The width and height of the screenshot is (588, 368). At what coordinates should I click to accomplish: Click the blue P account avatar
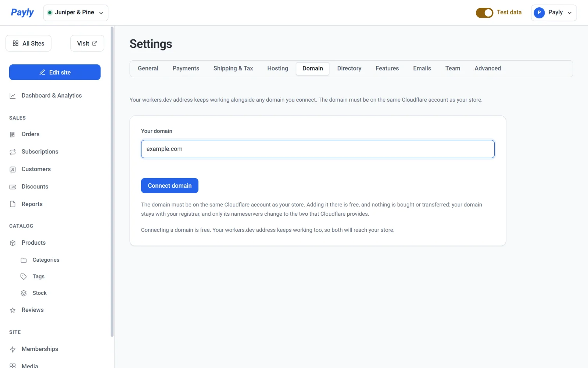tap(539, 13)
